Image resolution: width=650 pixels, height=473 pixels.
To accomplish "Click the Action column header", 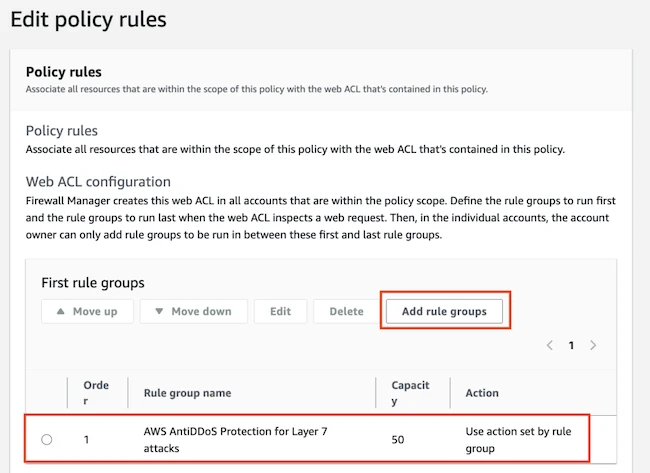I will 482,393.
